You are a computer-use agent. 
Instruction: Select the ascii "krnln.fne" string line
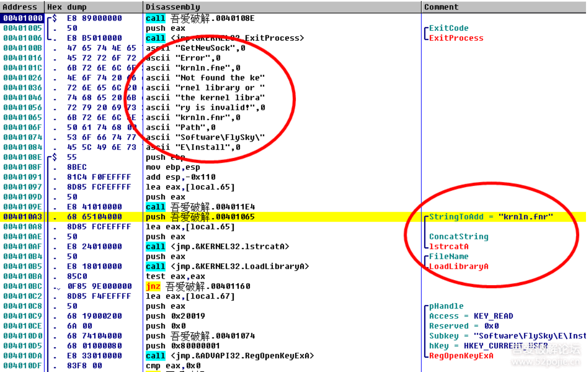pos(193,68)
